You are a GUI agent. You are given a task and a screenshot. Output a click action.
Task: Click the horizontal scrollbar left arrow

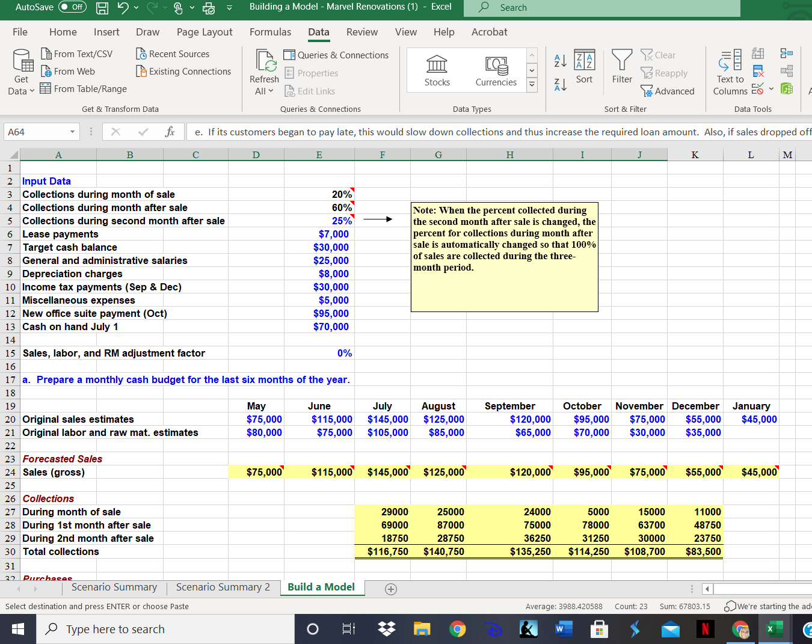708,589
